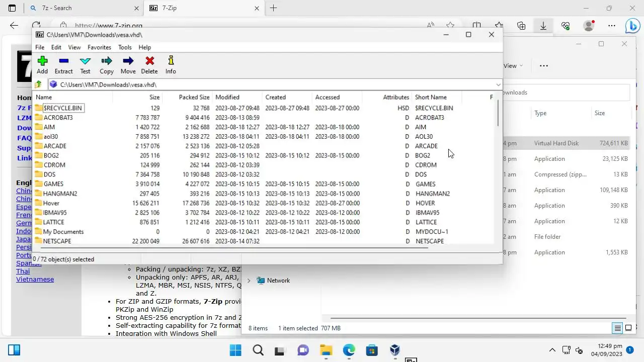The height and width of the screenshot is (362, 644).
Task: Switch Explorer to large icons view
Action: (628, 328)
